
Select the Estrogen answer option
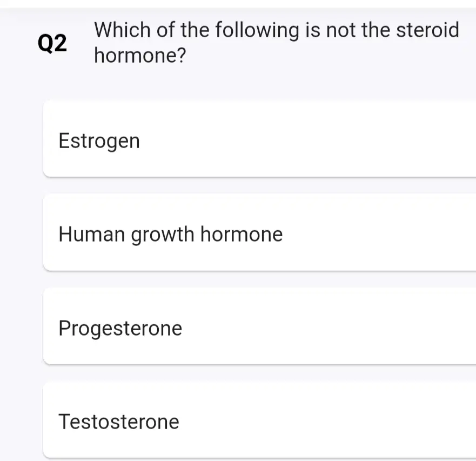tap(259, 139)
